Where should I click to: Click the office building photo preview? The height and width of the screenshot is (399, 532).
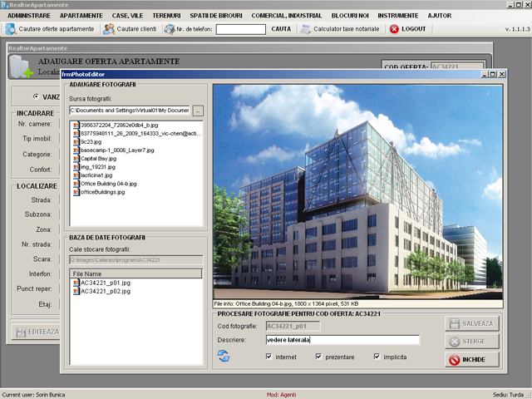pos(358,191)
